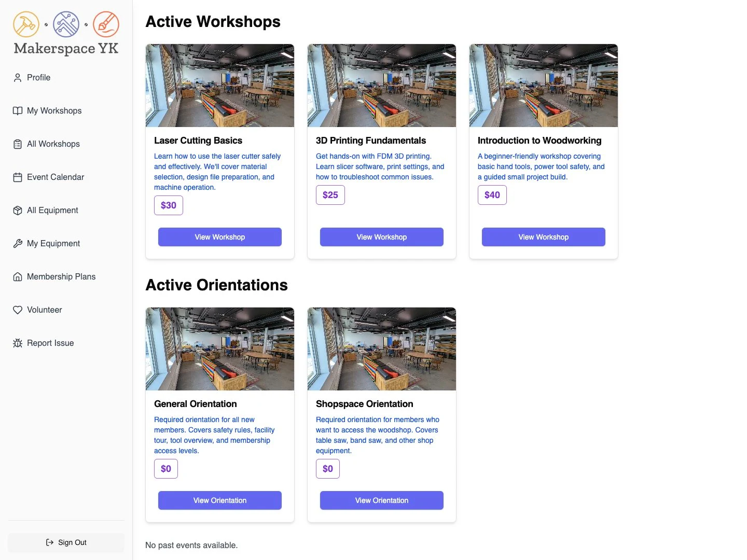The image size is (747, 560).
Task: Click the Membership Plans house icon
Action: coord(18,277)
